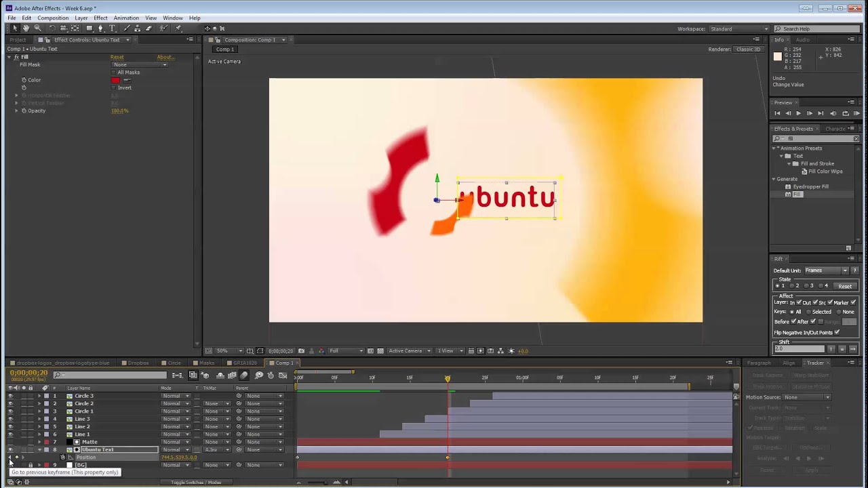
Task: Toggle Position stopwatch for Ubuntu Text
Action: click(62, 457)
